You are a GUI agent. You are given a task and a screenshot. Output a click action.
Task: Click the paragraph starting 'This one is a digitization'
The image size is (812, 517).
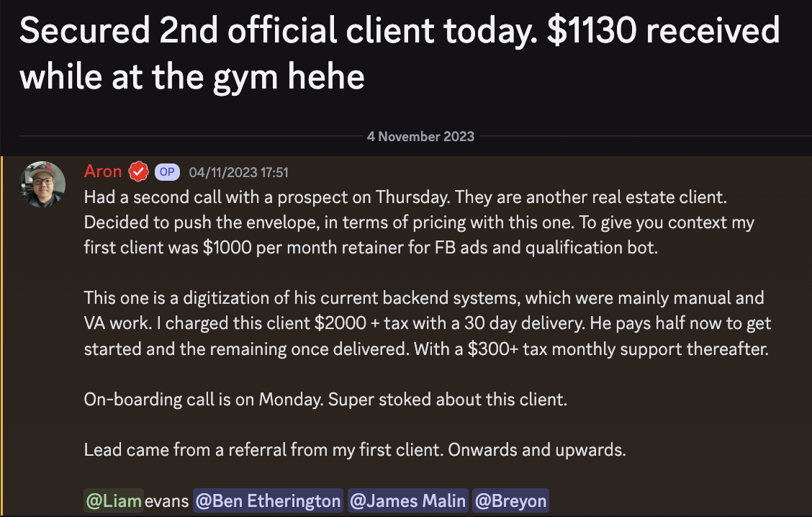click(428, 323)
